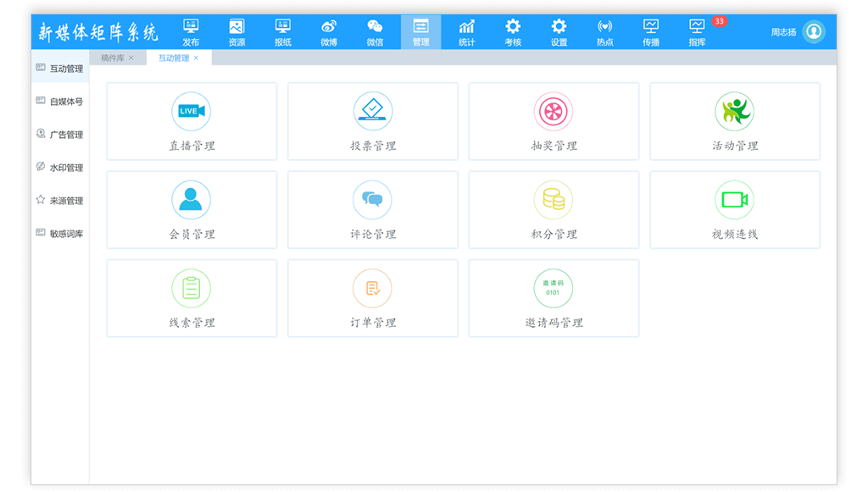The width and height of the screenshot is (868, 492).
Task: Click the 活动管理 label
Action: 735,146
